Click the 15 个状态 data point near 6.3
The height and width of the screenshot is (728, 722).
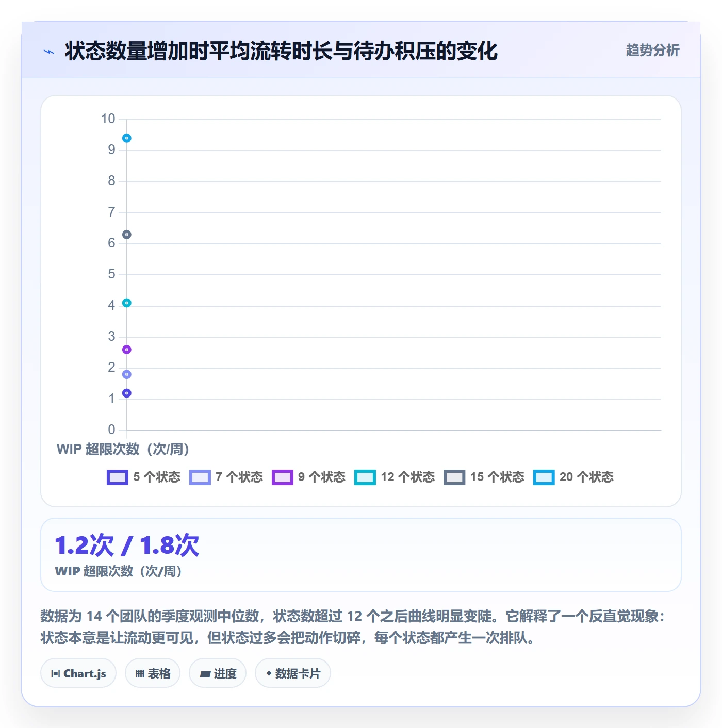coord(126,235)
